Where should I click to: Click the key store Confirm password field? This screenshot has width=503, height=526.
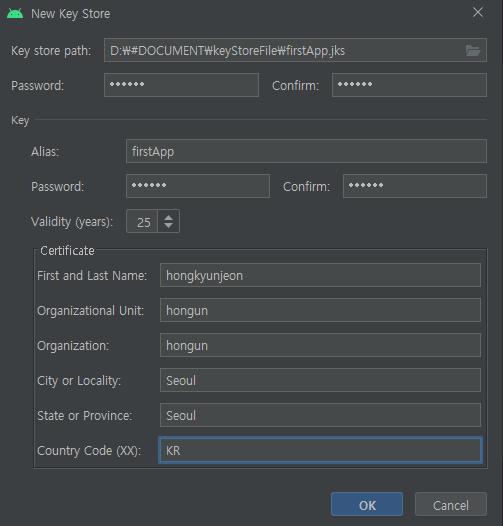tap(409, 85)
